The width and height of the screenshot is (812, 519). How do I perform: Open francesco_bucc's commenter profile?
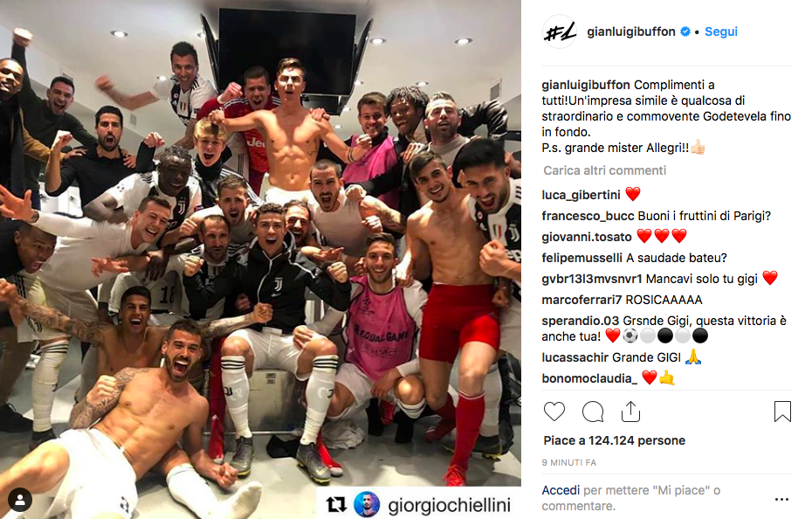click(x=588, y=216)
